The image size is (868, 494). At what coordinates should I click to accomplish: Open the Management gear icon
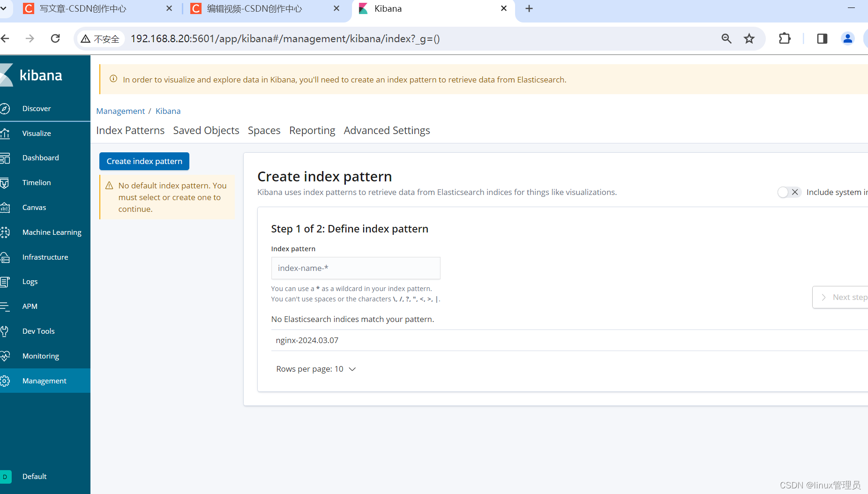tap(5, 381)
